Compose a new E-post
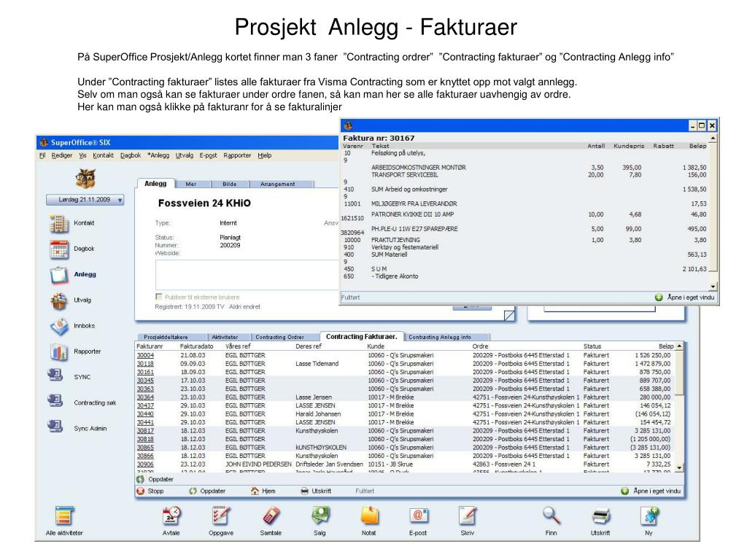Screen dimensions: 747x560 pyautogui.click(x=418, y=516)
